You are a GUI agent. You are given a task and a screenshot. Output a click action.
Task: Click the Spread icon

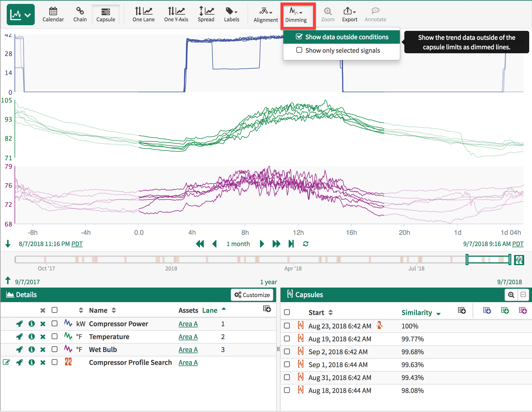point(206,15)
